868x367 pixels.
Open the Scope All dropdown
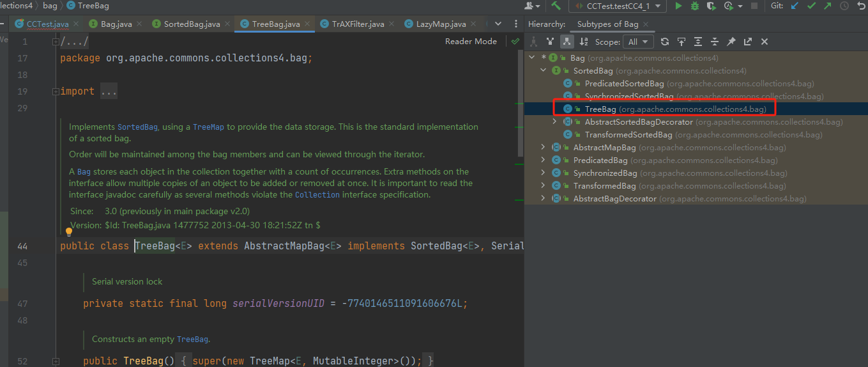[639, 42]
